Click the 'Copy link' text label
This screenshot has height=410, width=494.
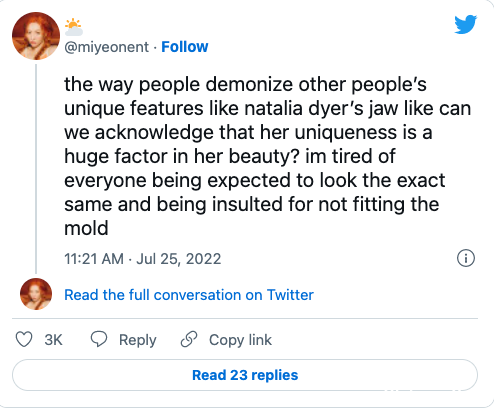pyautogui.click(x=240, y=340)
